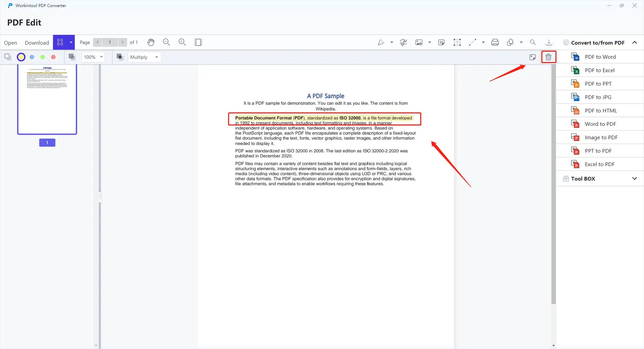
Task: Toggle the page thumbnail sidebar
Action: coord(199,42)
